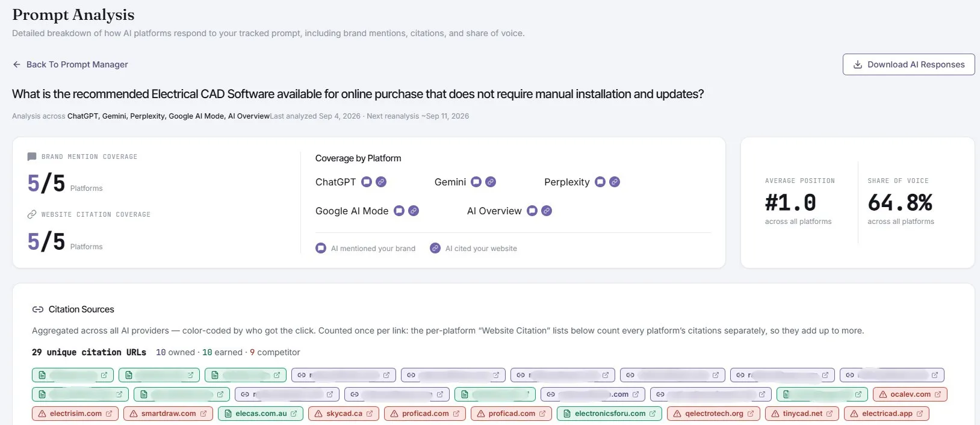The image size is (980, 425).
Task: Click the 'Prompt Analysis' page title
Action: 73,14
